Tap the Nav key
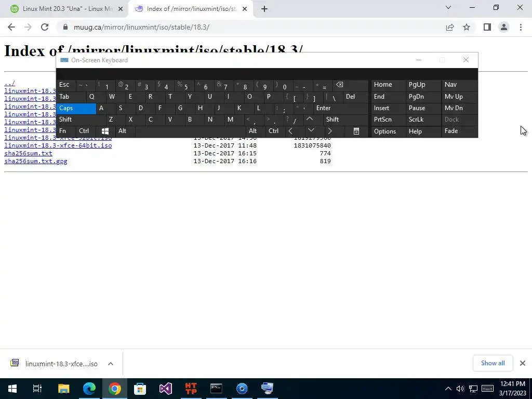Image resolution: width=532 pixels, height=399 pixels. coord(459,85)
